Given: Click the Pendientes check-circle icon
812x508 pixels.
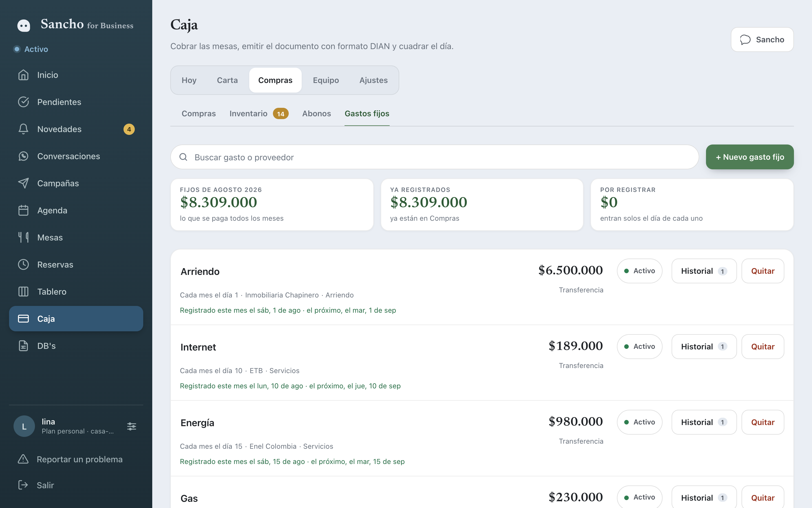Looking at the screenshot, I should pyautogui.click(x=23, y=102).
